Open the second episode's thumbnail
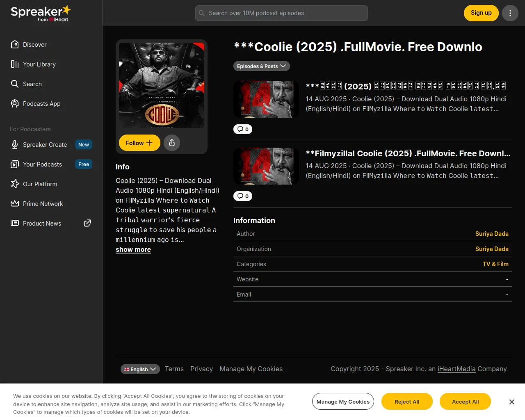 266,166
